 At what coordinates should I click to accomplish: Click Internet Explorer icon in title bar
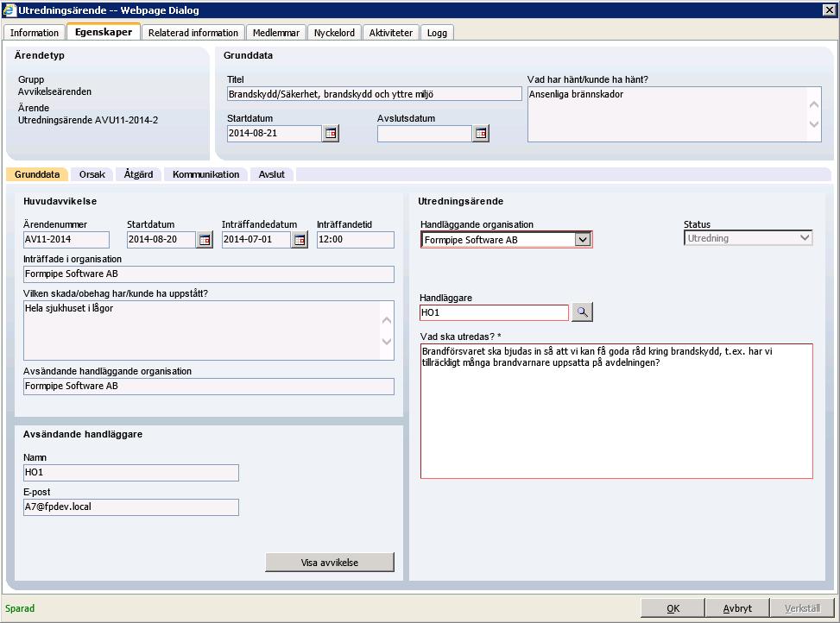9,10
